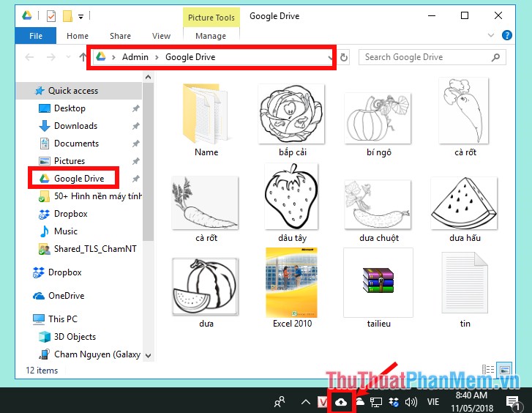Select the dâu tây strawberry image
The height and width of the screenshot is (413, 532).
pyautogui.click(x=292, y=203)
